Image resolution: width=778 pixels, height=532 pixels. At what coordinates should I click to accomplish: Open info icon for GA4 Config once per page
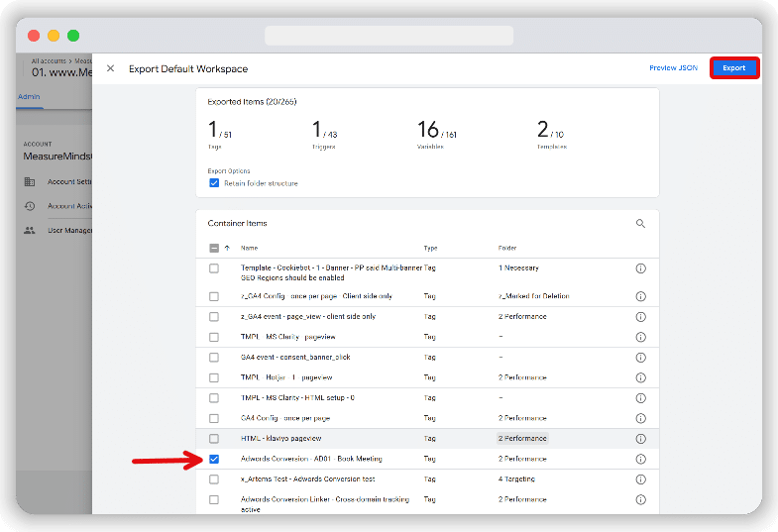(640, 418)
